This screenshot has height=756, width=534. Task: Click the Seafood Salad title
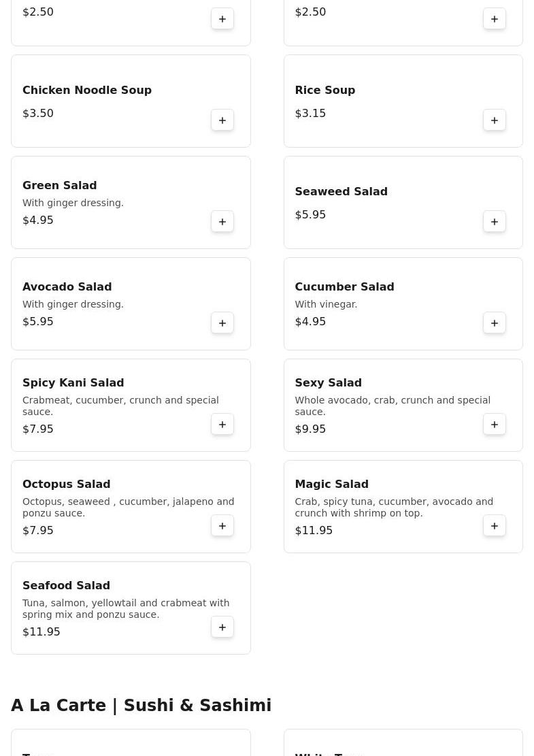[x=66, y=586]
